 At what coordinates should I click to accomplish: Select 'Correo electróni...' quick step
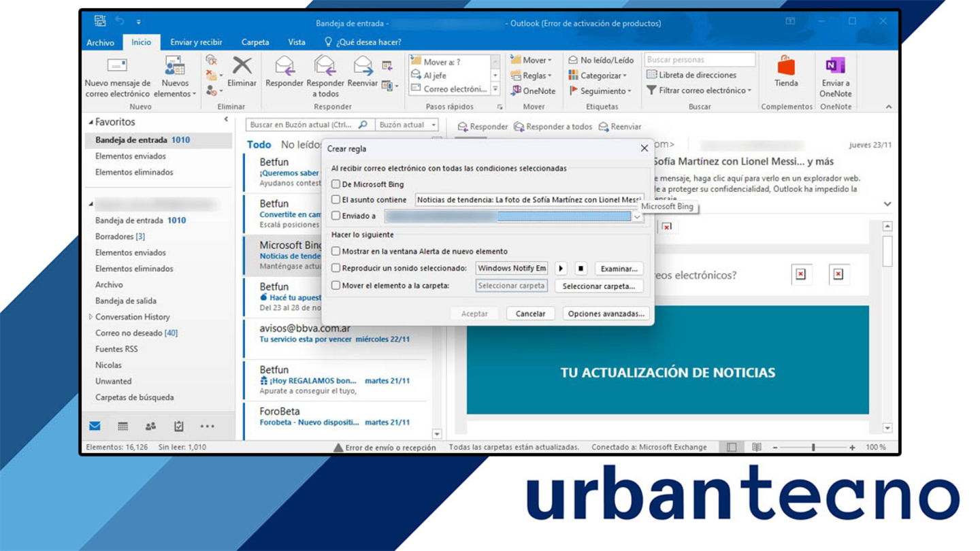click(x=449, y=88)
